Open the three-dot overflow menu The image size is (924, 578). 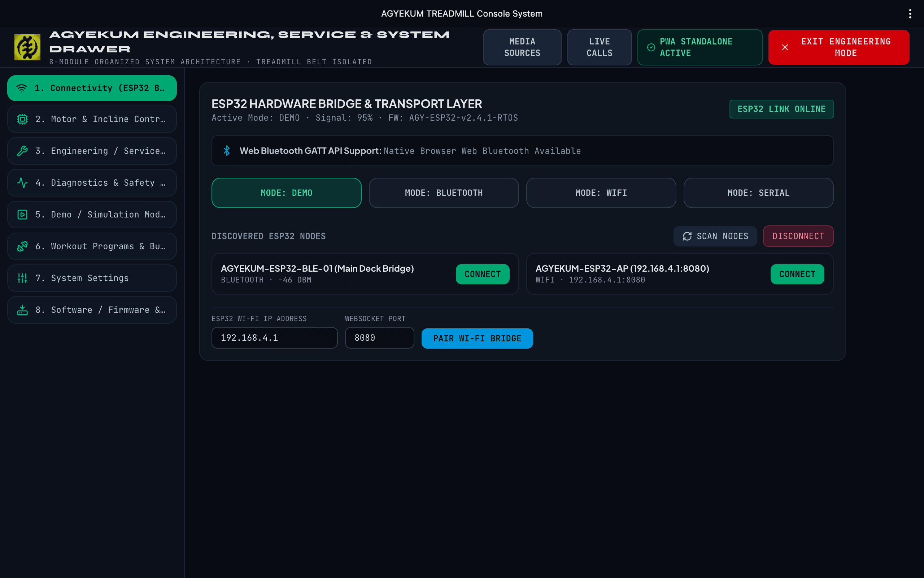pyautogui.click(x=910, y=14)
